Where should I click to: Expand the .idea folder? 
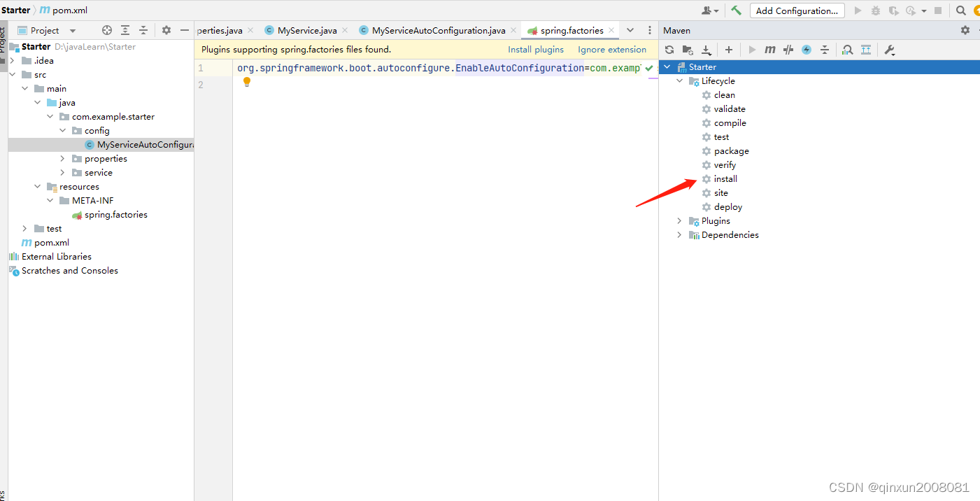tap(13, 61)
